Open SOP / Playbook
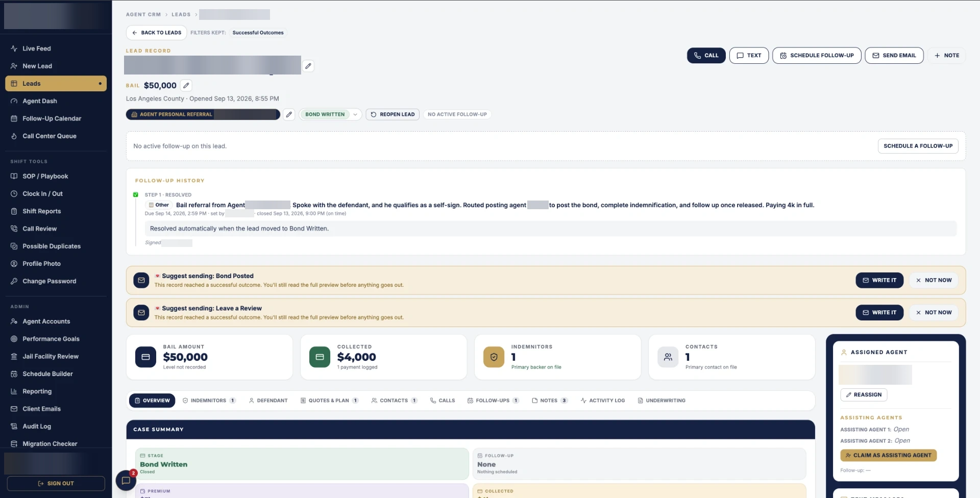The width and height of the screenshot is (980, 498). tap(56, 176)
